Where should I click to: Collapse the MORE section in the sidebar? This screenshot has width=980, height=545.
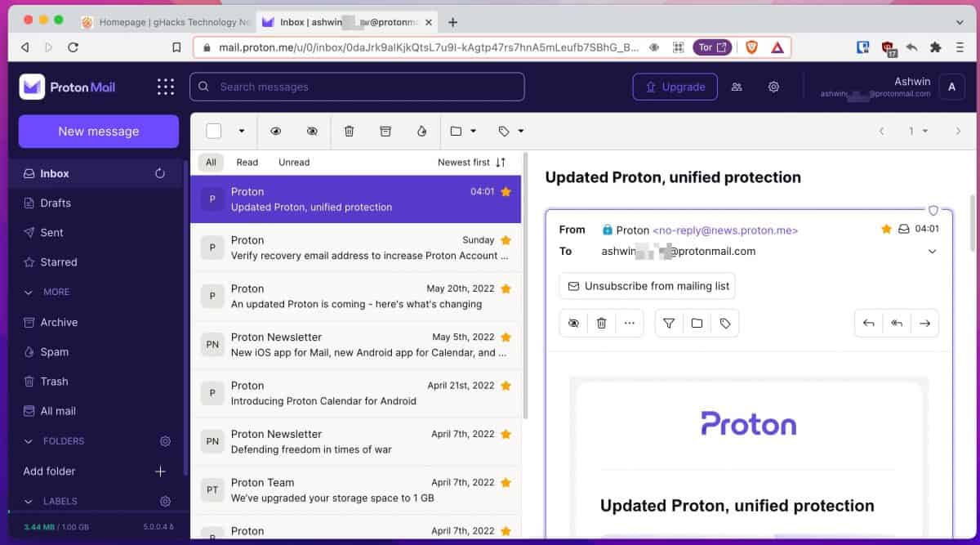click(x=29, y=292)
